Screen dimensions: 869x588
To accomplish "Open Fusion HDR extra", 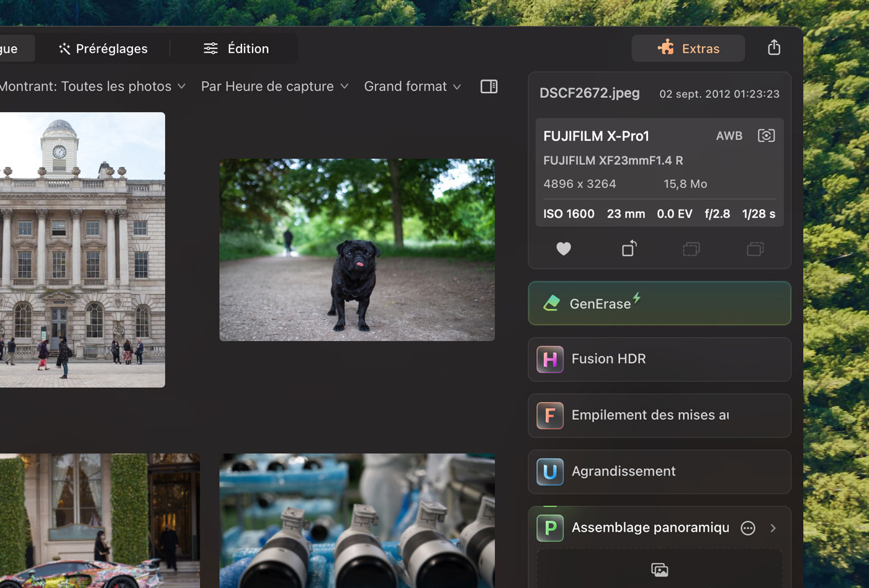I will click(x=659, y=359).
